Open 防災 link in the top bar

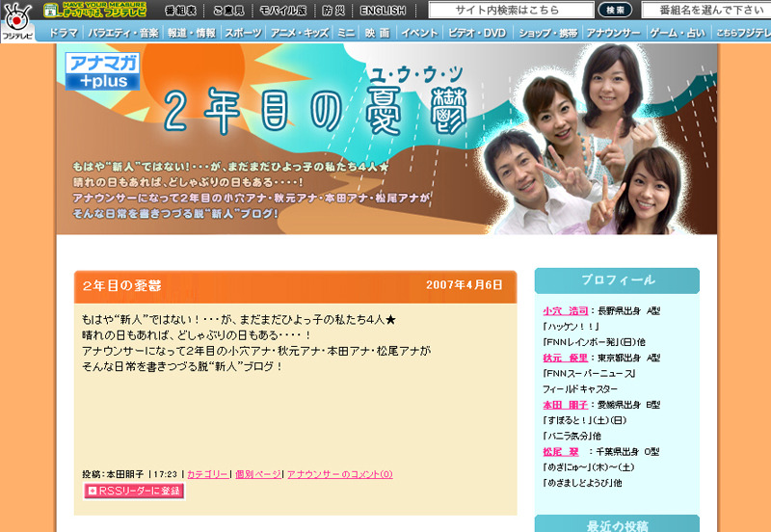pos(333,11)
